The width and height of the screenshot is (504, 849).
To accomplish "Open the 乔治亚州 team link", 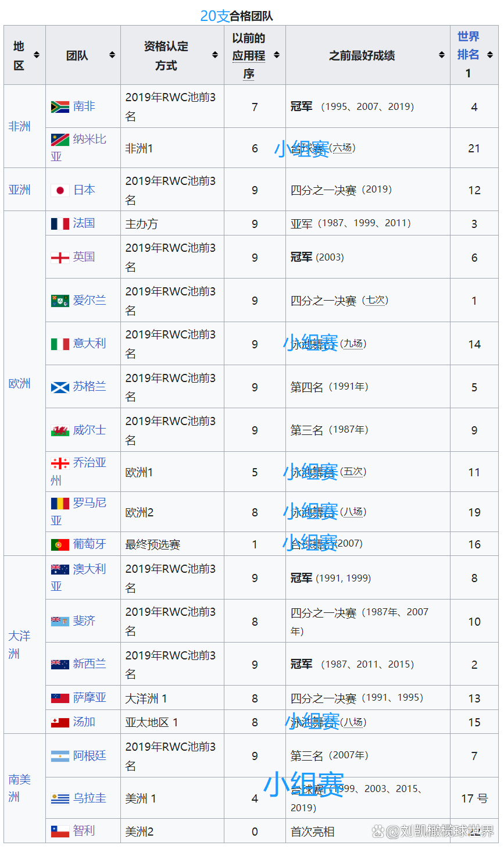I will (78, 472).
